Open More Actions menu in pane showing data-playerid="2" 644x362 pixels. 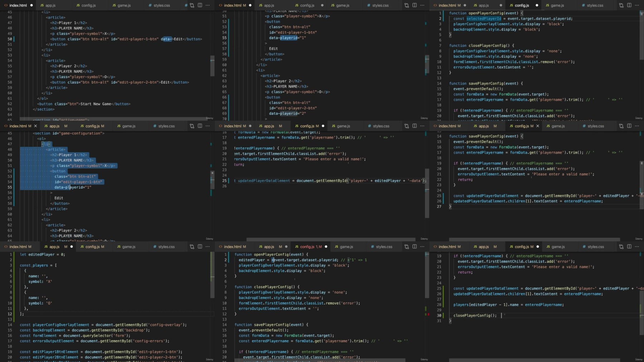[x=422, y=5]
